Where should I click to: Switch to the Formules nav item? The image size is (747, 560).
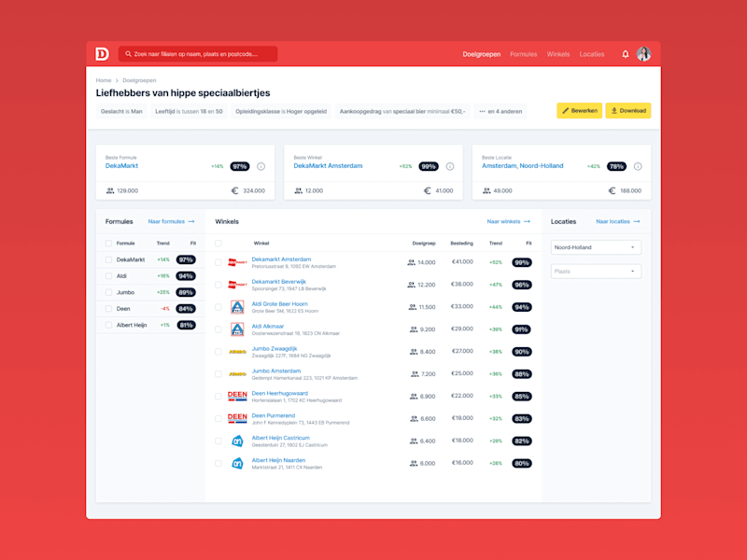pyautogui.click(x=523, y=54)
